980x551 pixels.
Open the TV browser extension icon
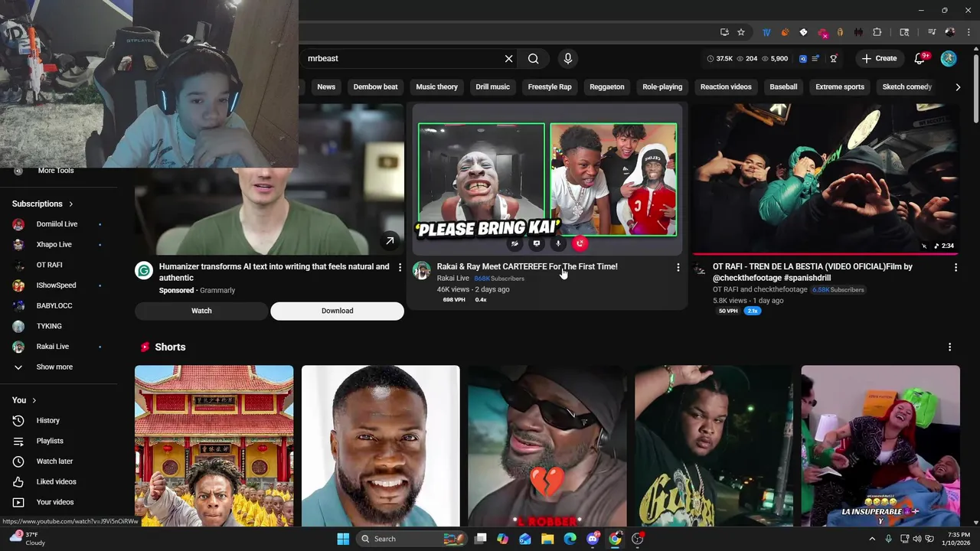tap(766, 32)
